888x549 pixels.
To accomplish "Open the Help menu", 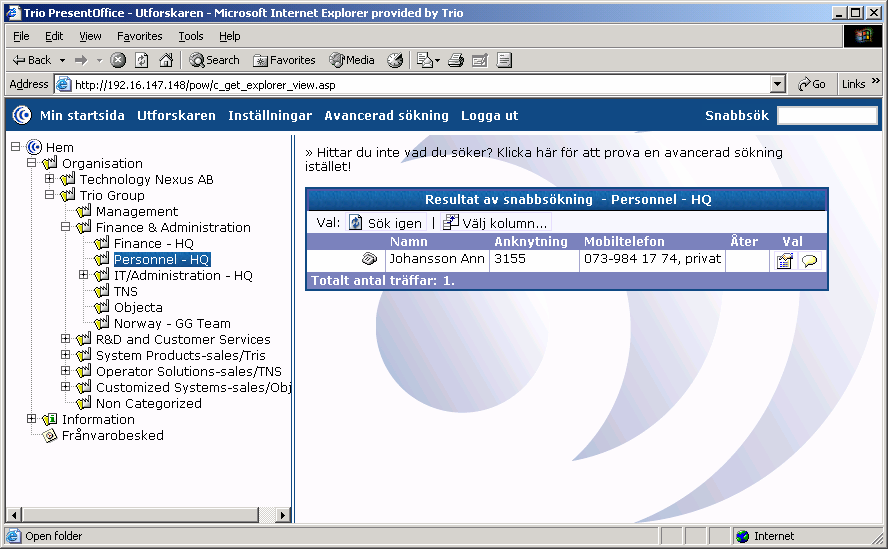I will point(229,36).
